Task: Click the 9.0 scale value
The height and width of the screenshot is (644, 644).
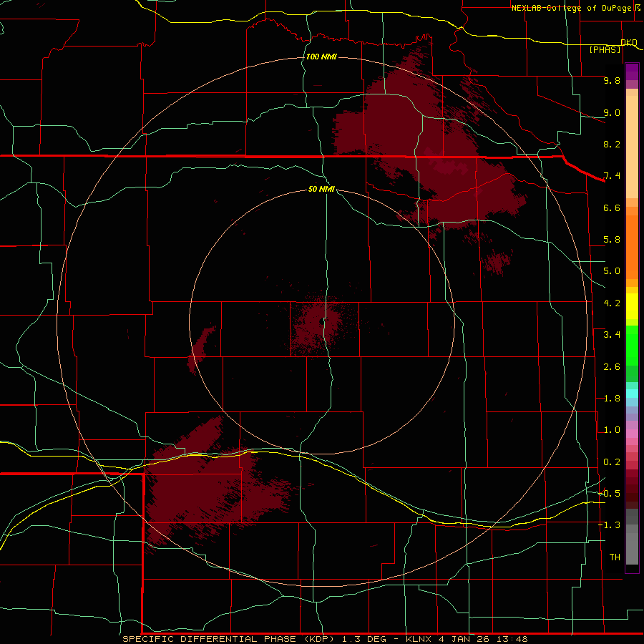Action: (612, 112)
